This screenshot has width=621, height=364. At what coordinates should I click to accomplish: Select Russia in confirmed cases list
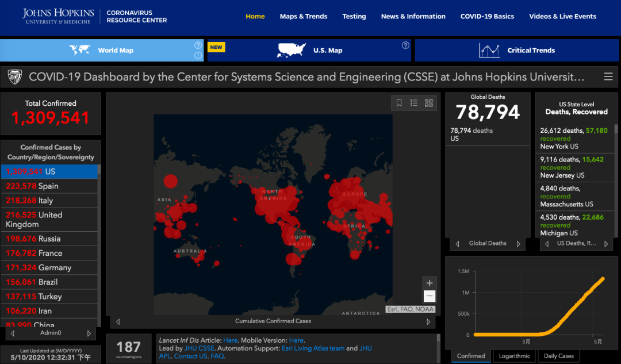pos(49,239)
